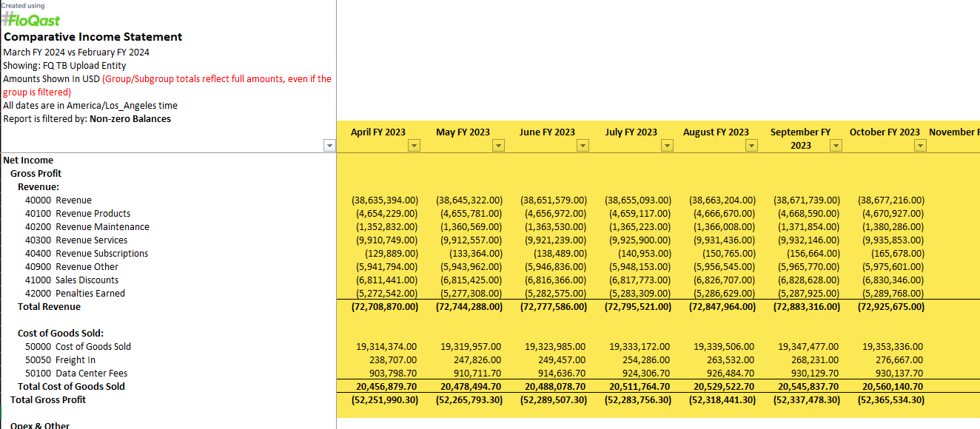Click October FY 2023 Total Gross Profit value
Viewport: 980px width, 429px height.
[x=891, y=400]
